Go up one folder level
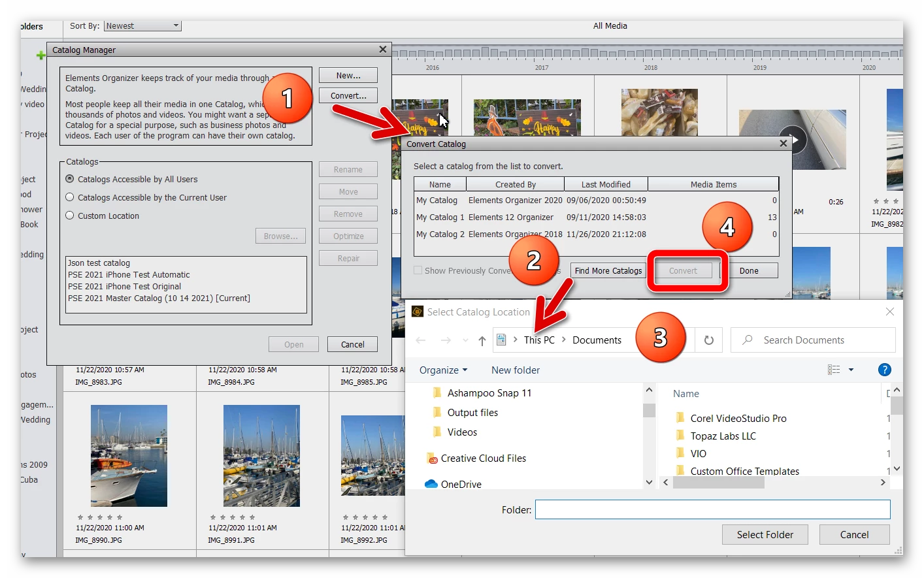The width and height of the screenshot is (924, 578). (482, 340)
